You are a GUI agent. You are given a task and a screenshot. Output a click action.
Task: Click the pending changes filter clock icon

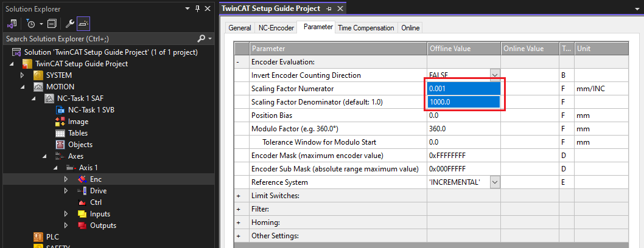(31, 24)
